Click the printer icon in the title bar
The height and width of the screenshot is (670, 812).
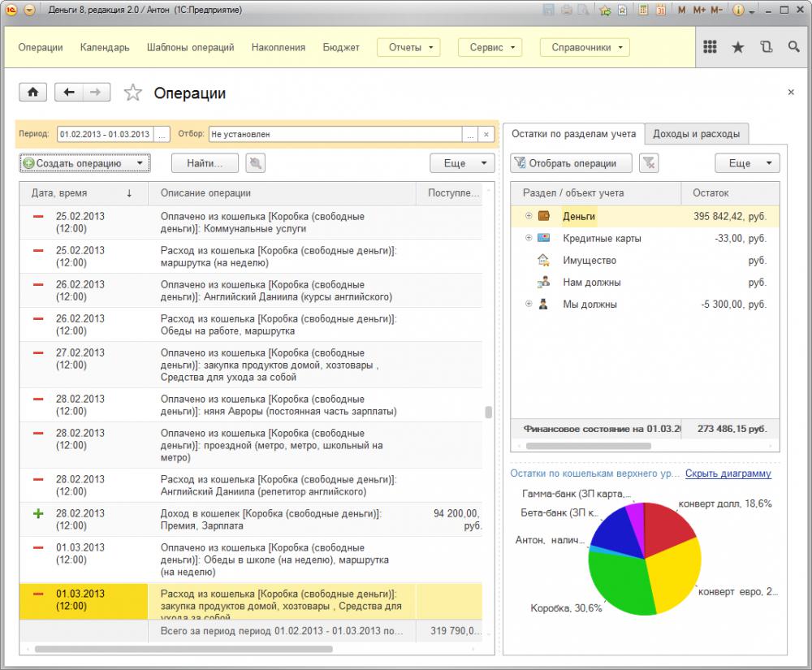567,10
